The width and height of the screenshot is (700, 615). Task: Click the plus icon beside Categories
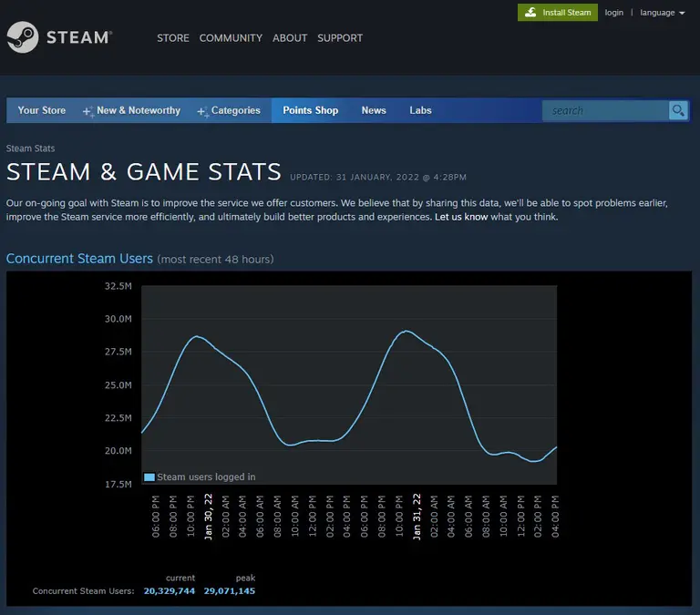pyautogui.click(x=202, y=111)
